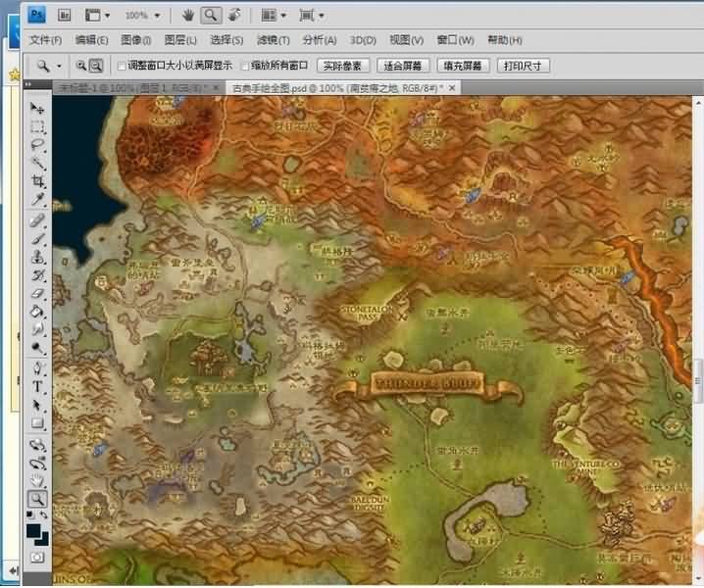Select the 3D Rotate tool
Screen dimensions: 704x588
point(37,445)
